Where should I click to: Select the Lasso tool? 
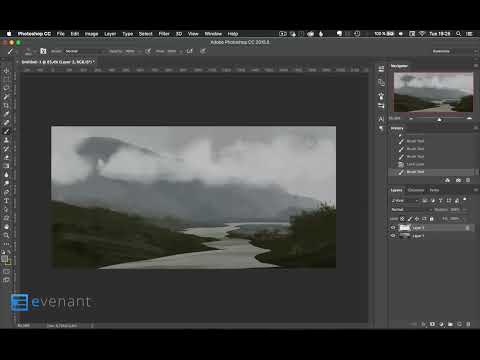6,88
